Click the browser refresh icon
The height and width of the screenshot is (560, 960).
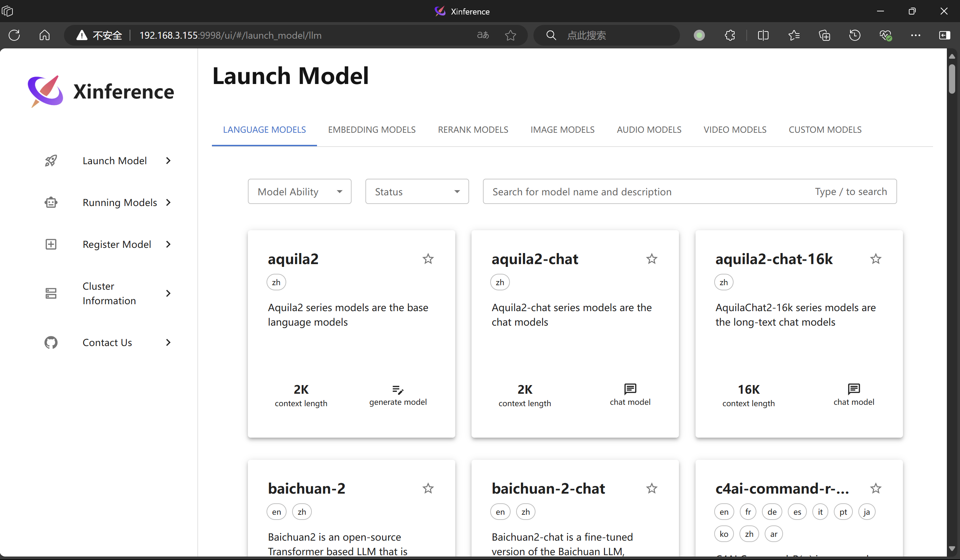coord(14,35)
